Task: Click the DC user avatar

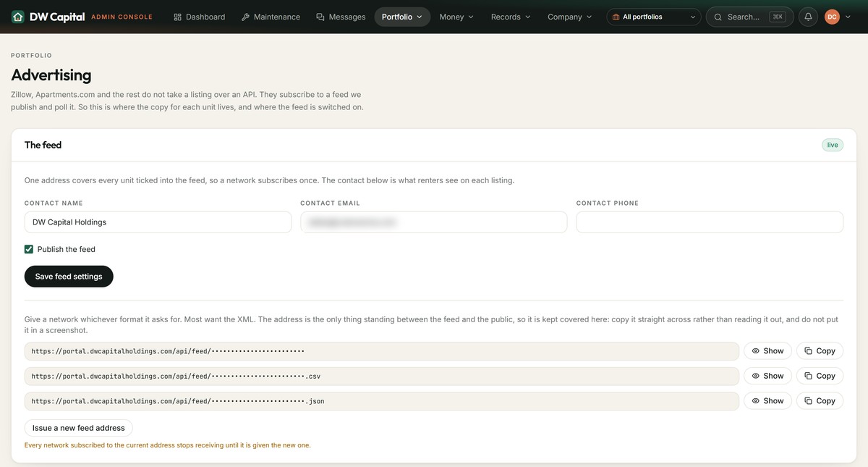Action: pyautogui.click(x=832, y=17)
